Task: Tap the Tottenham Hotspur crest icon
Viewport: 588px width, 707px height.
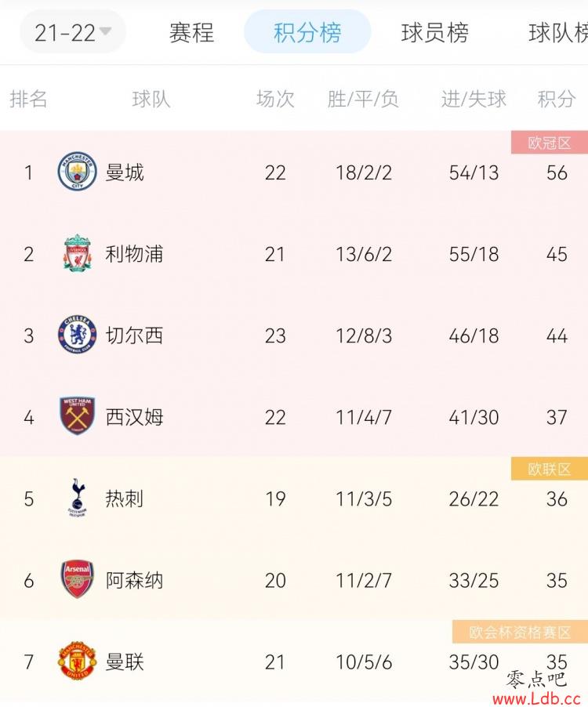Action: coord(77,498)
